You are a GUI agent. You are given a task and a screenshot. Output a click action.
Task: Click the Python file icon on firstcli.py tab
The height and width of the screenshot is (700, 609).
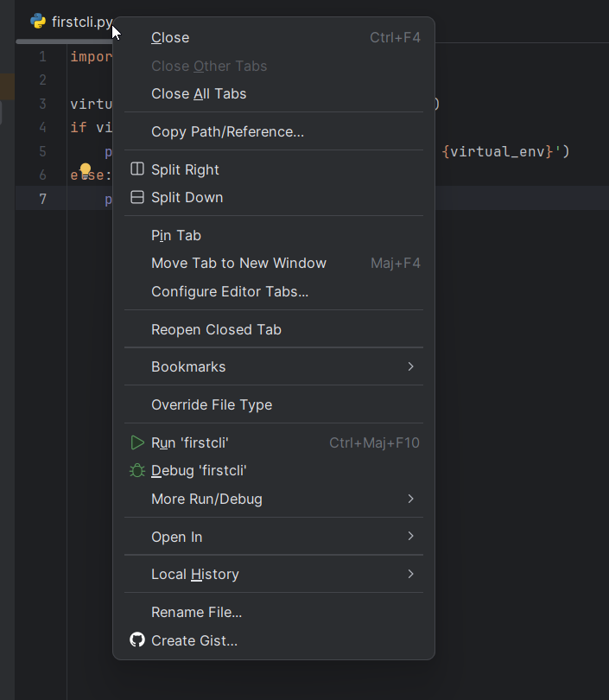(38, 22)
